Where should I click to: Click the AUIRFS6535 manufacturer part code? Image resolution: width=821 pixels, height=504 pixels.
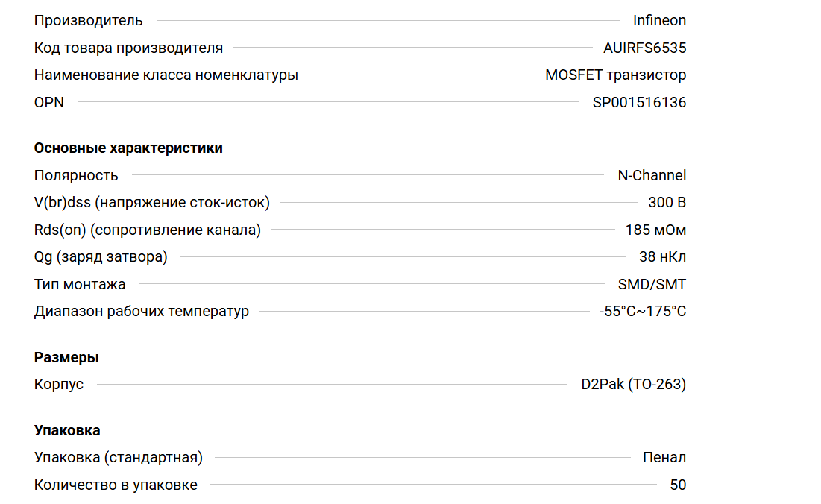[644, 48]
